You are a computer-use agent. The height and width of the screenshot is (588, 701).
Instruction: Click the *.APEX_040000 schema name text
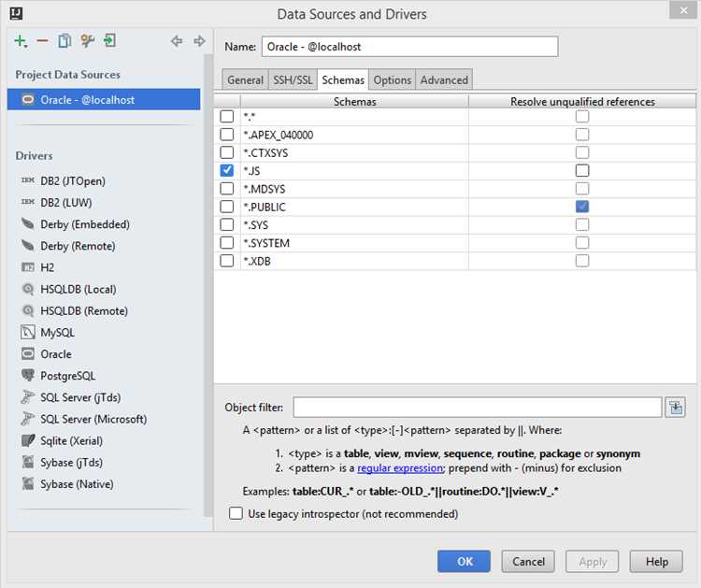click(279, 135)
